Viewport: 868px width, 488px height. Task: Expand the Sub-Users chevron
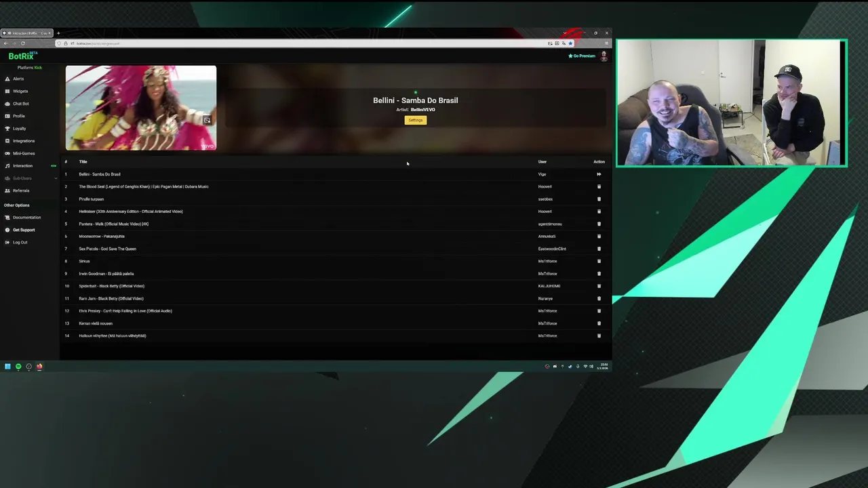tap(56, 178)
